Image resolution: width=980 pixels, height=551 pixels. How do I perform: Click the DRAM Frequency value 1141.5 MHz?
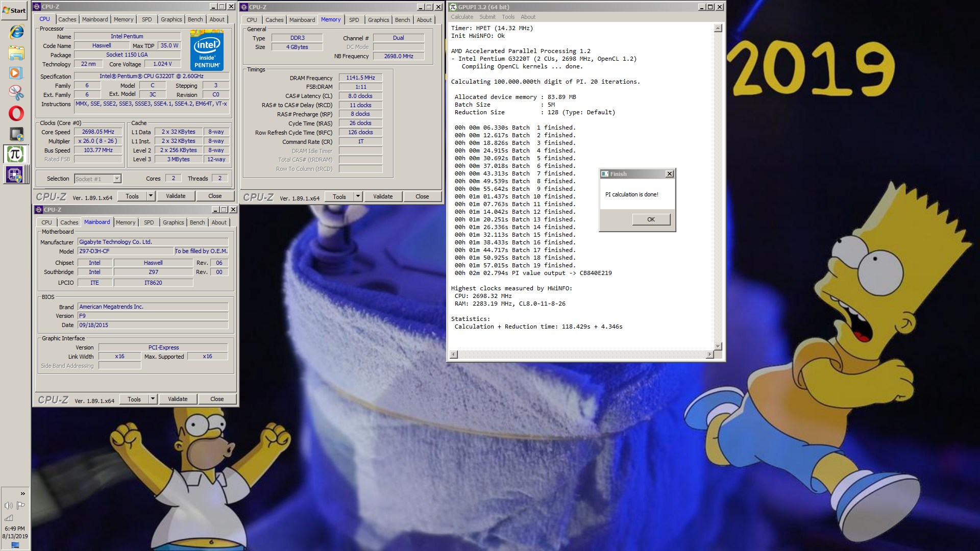360,78
